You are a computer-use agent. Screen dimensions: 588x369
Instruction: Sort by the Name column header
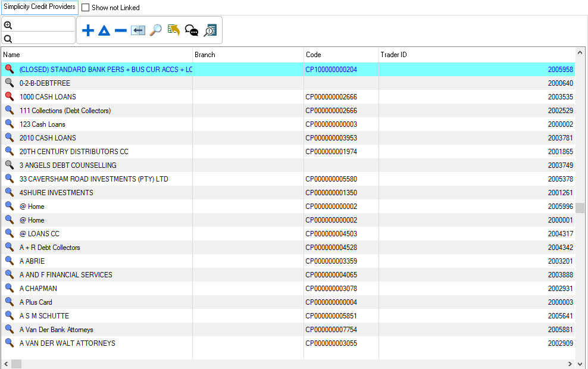[95, 55]
